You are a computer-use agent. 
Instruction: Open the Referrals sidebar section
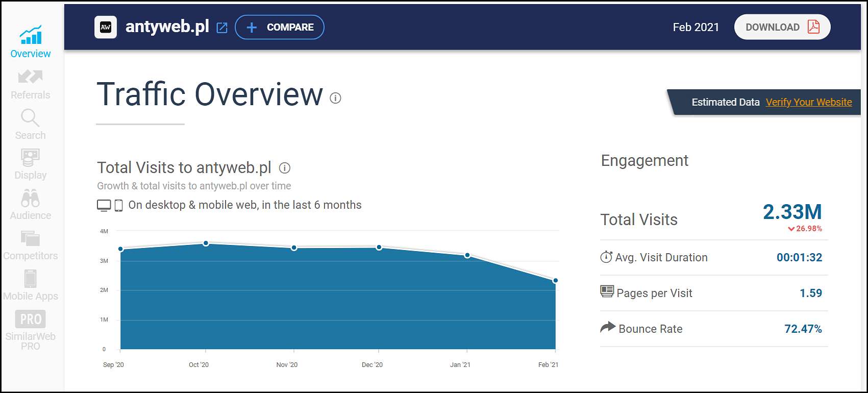click(31, 84)
